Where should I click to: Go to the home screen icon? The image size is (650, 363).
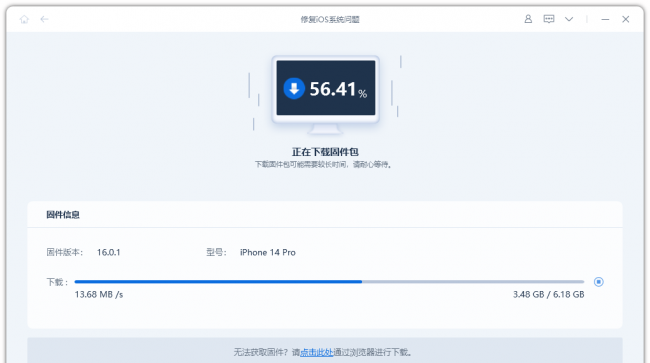tap(24, 19)
